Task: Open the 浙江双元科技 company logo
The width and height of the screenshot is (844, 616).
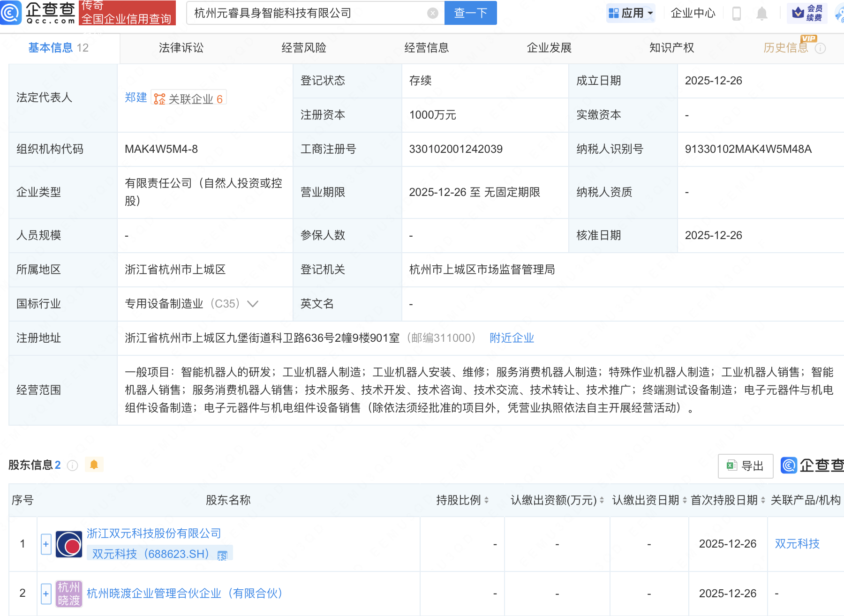Action: (x=69, y=544)
